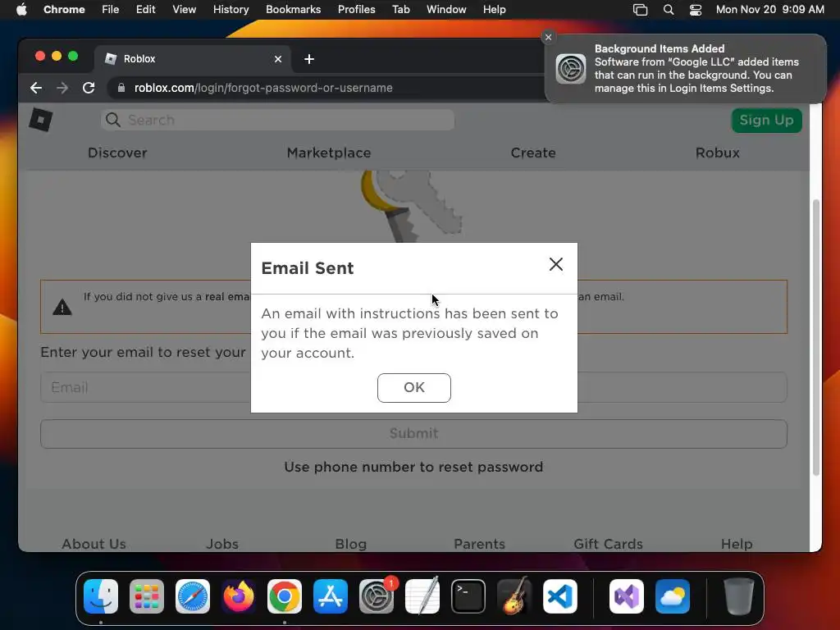The height and width of the screenshot is (630, 840).
Task: Open the Marketplace page
Action: point(329,153)
